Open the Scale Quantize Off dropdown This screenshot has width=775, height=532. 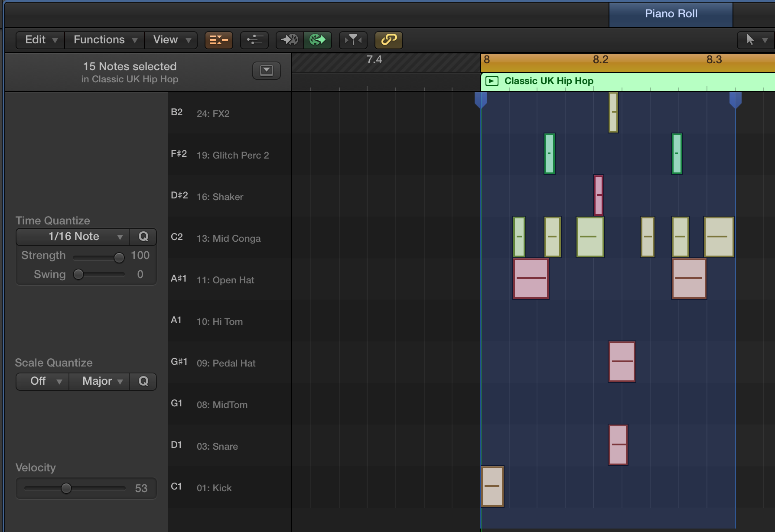point(43,381)
